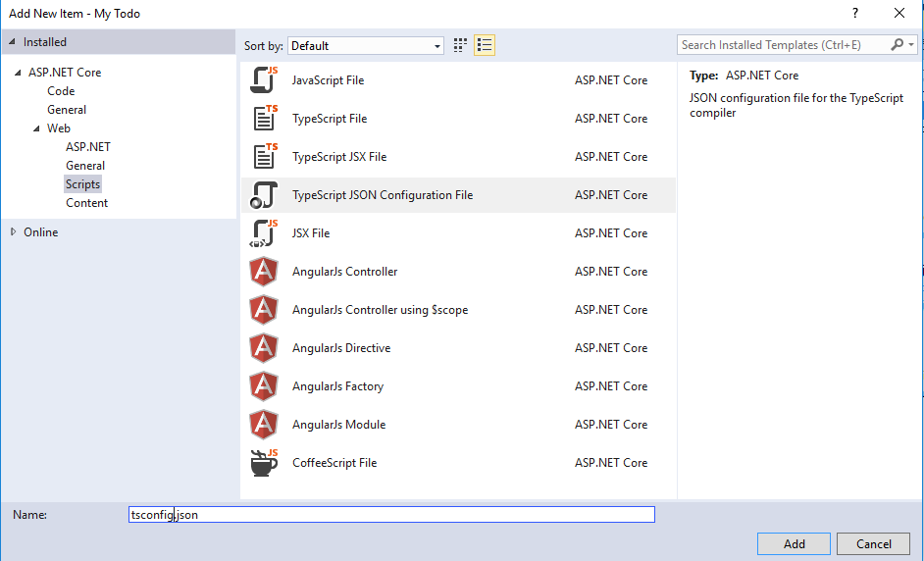924x561 pixels.
Task: Click the TypeScript File icon
Action: click(x=264, y=119)
